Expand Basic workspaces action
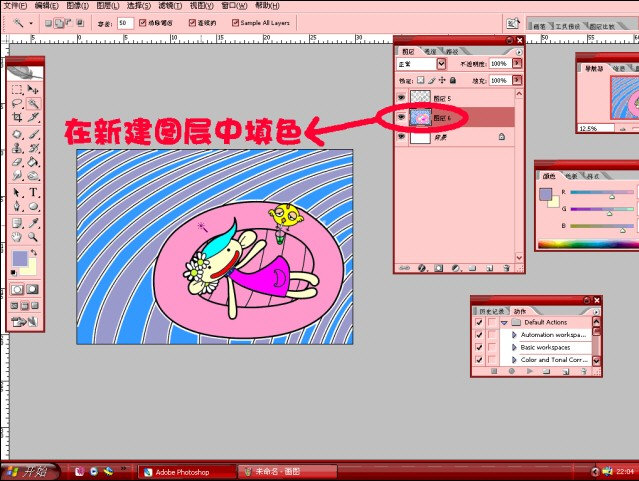The image size is (639, 481). (x=514, y=347)
